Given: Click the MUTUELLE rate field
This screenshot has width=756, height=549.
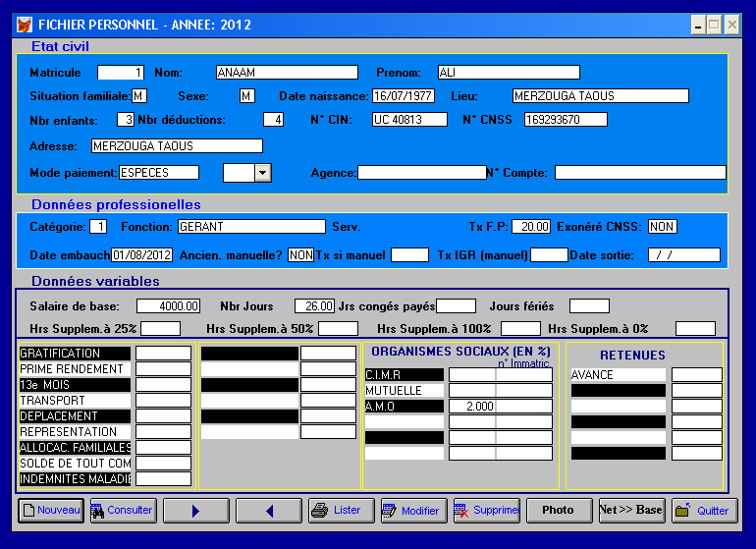Looking at the screenshot, I should coord(472,390).
